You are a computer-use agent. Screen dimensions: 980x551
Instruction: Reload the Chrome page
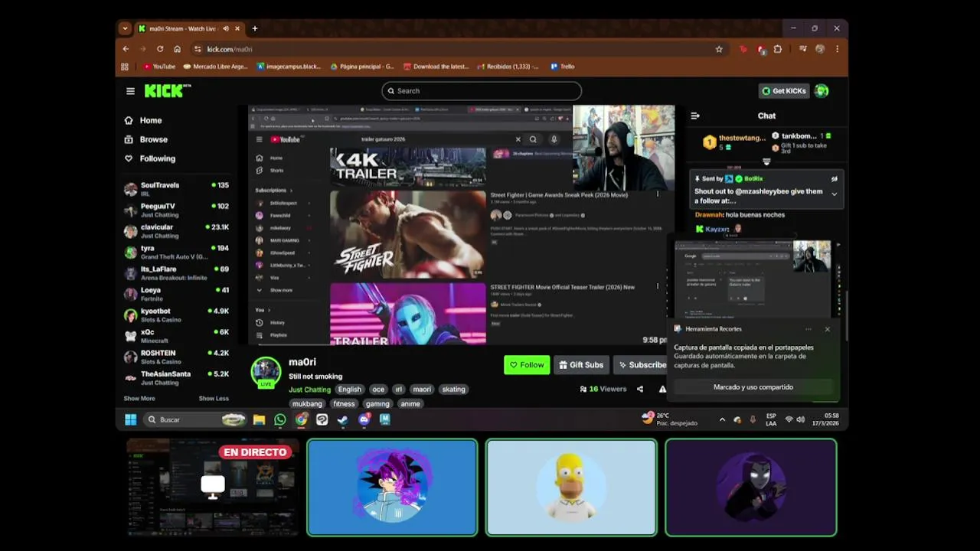[160, 49]
